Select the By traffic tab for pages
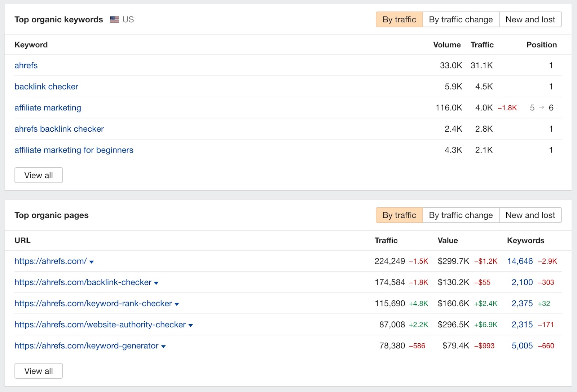The width and height of the screenshot is (577, 392). pyautogui.click(x=398, y=215)
